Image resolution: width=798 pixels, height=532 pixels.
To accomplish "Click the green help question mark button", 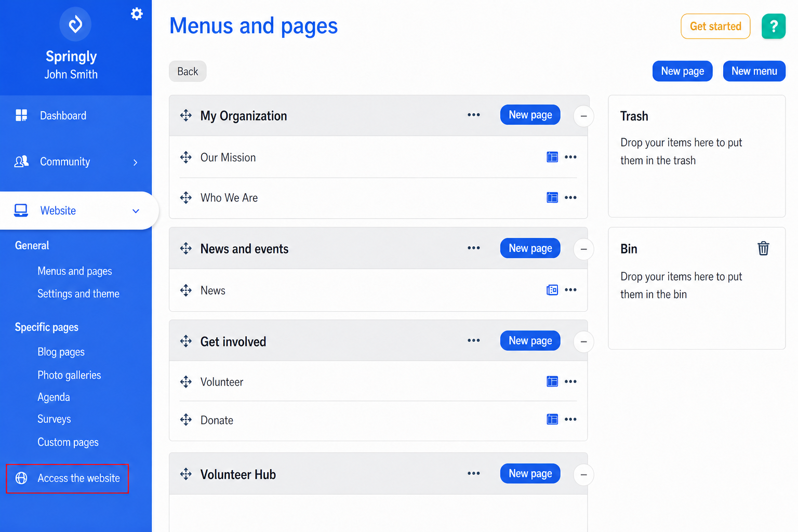I will 774,26.
